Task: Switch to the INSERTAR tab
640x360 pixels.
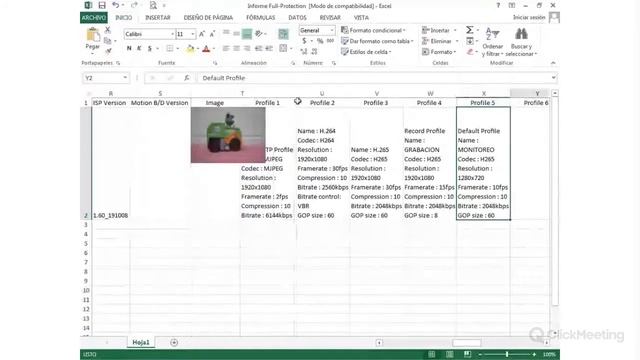Action: tap(158, 18)
